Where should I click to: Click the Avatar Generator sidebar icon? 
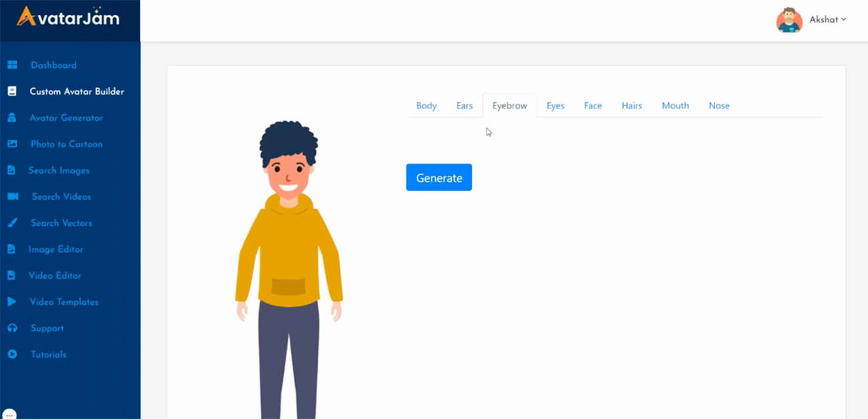pos(12,118)
